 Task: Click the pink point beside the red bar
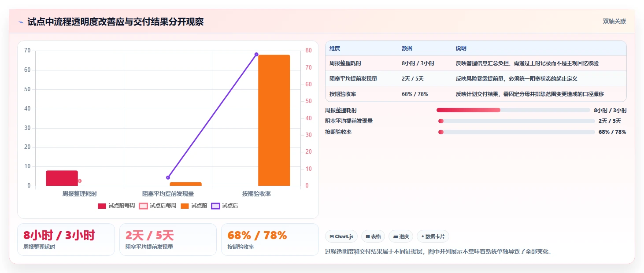coord(80,181)
